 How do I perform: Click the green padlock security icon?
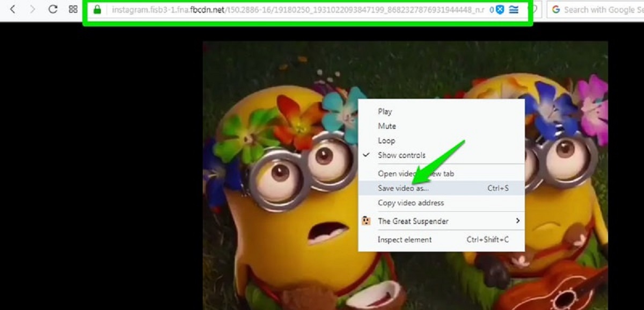[97, 10]
